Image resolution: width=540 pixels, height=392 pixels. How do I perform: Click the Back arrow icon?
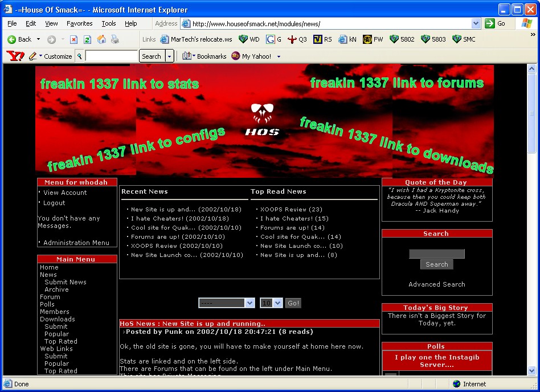[12, 40]
